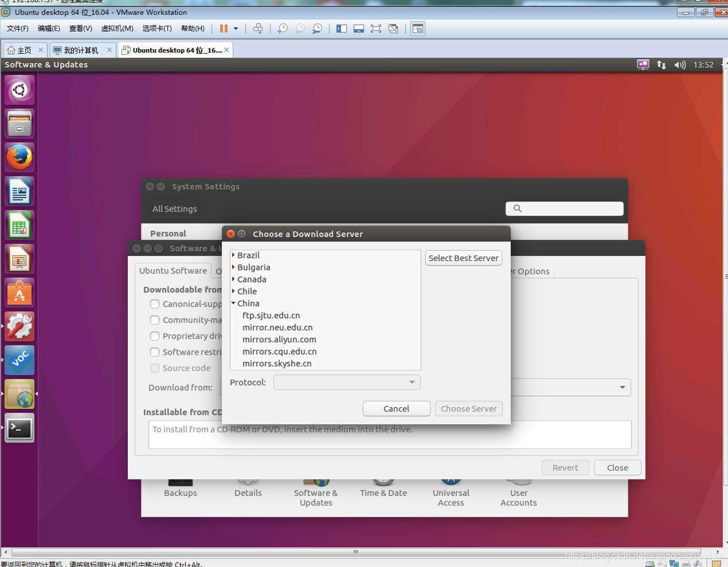The width and height of the screenshot is (728, 567).
Task: Open VMware console view icon
Action: coord(418,29)
